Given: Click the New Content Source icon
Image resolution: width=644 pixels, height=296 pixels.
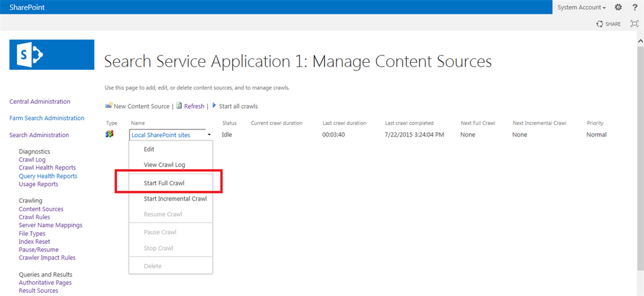Looking at the screenshot, I should [109, 106].
